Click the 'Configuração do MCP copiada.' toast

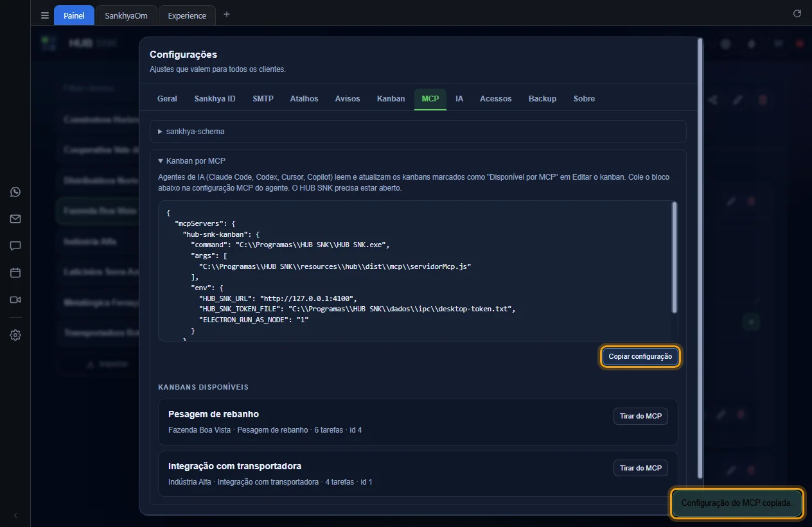pyautogui.click(x=737, y=504)
